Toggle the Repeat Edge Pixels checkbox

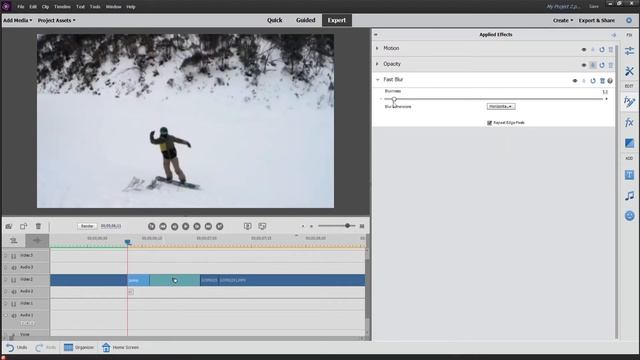489,123
